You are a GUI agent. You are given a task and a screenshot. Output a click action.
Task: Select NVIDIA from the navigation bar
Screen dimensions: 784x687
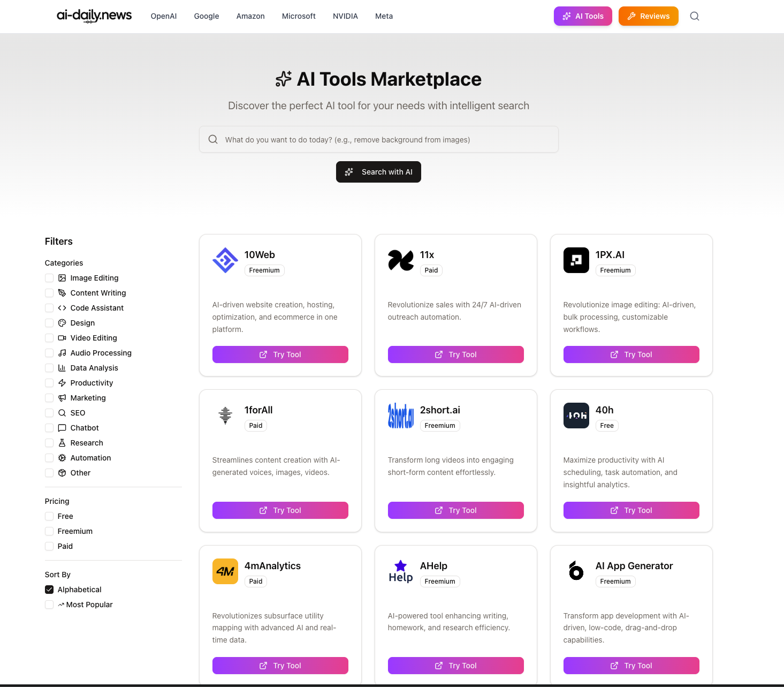(x=345, y=16)
